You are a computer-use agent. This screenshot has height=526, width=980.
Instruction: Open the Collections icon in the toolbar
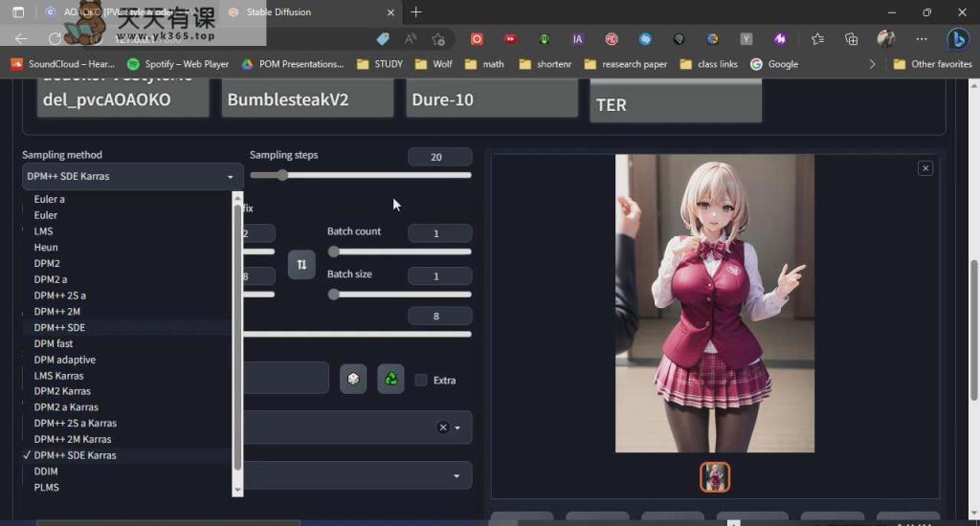click(x=851, y=38)
